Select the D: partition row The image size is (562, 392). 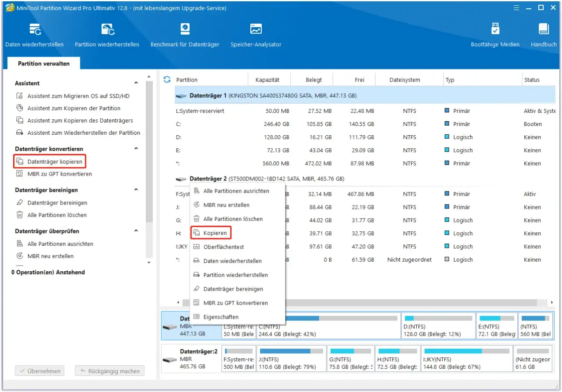click(364, 137)
